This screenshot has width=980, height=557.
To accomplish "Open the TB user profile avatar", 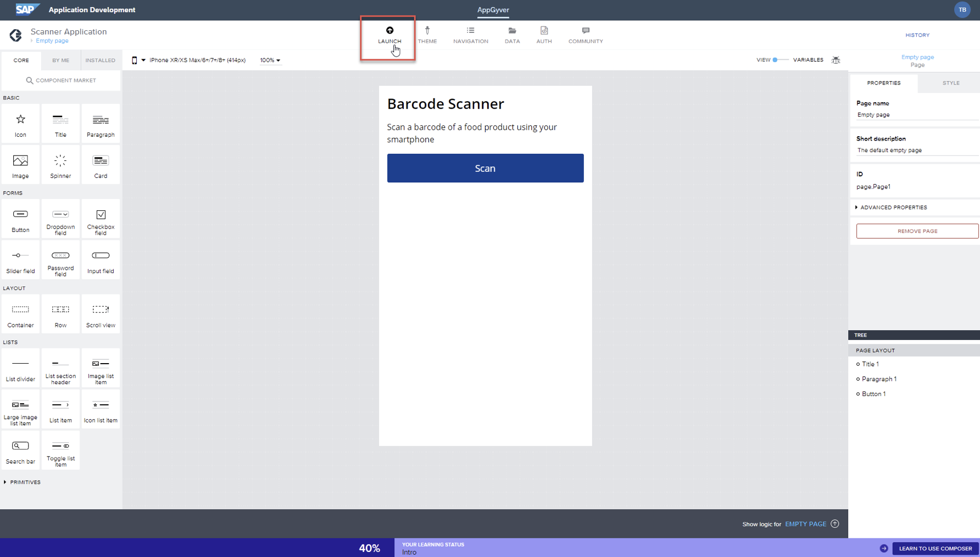I will 962,10.
